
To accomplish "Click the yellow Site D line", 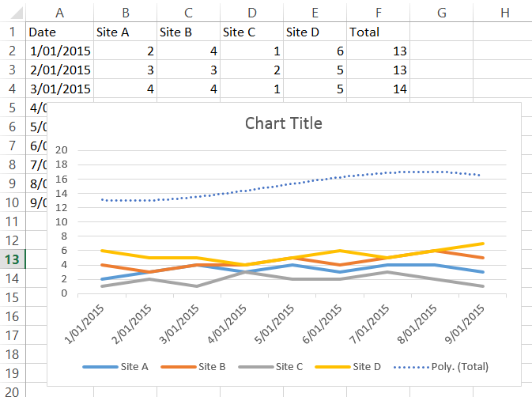I will [x=339, y=251].
